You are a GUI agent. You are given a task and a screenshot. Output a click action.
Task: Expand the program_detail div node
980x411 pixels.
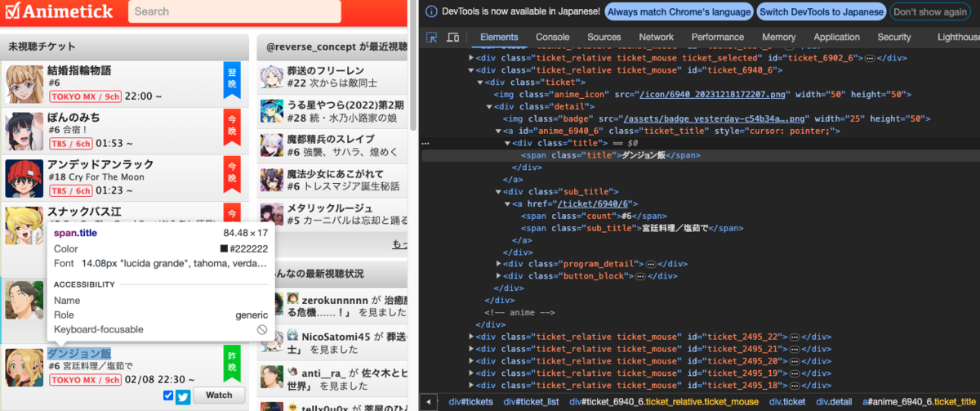tap(499, 264)
